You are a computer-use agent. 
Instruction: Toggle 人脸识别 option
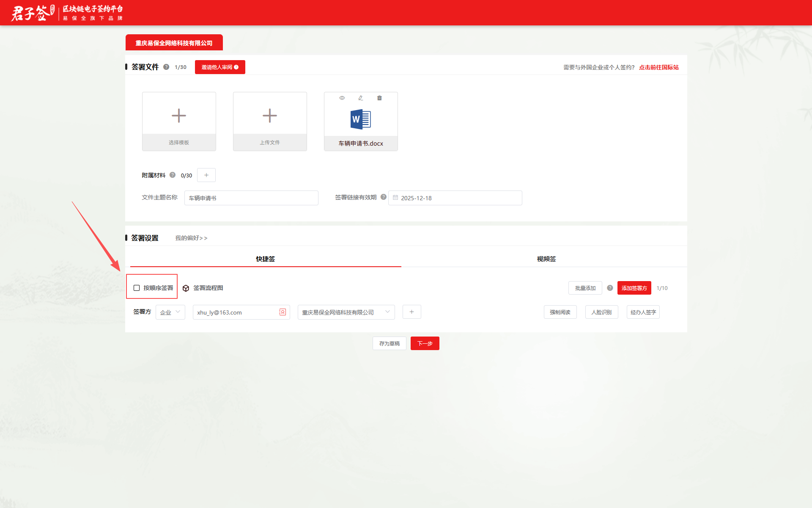(601, 312)
